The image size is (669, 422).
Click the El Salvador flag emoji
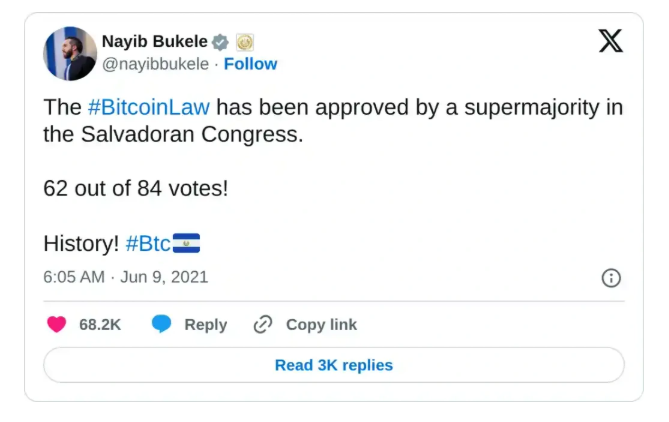(187, 243)
